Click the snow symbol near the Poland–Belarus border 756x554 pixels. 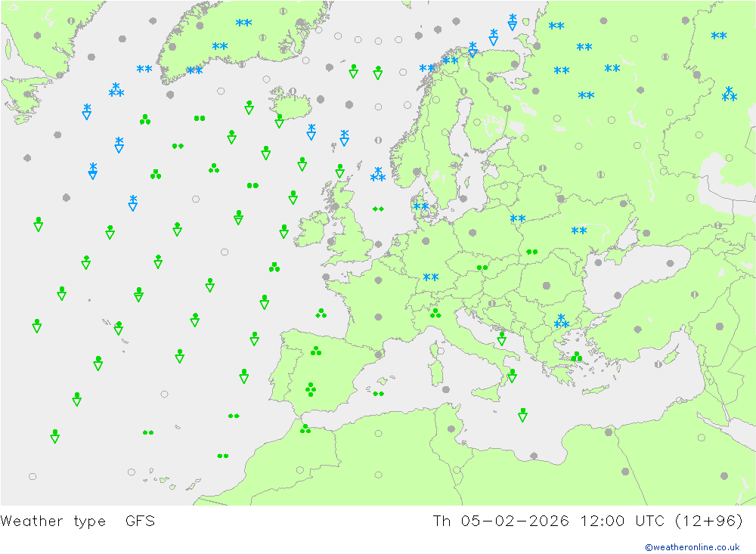(x=518, y=219)
